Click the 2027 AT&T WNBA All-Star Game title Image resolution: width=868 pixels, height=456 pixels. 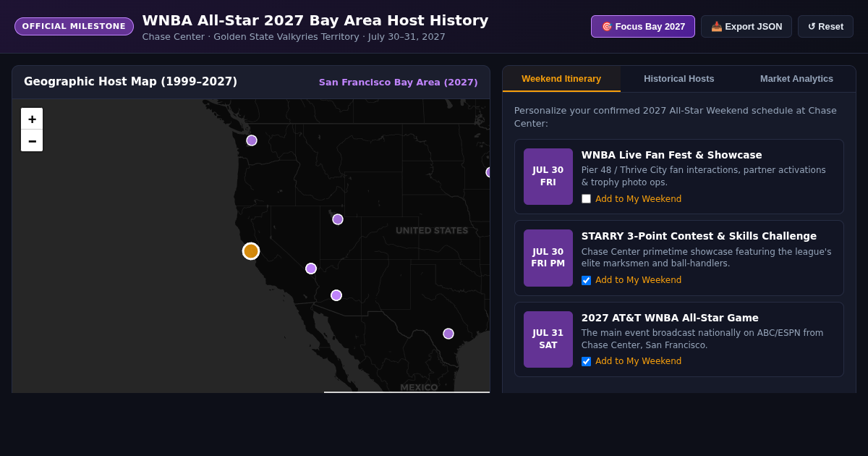[x=670, y=318]
